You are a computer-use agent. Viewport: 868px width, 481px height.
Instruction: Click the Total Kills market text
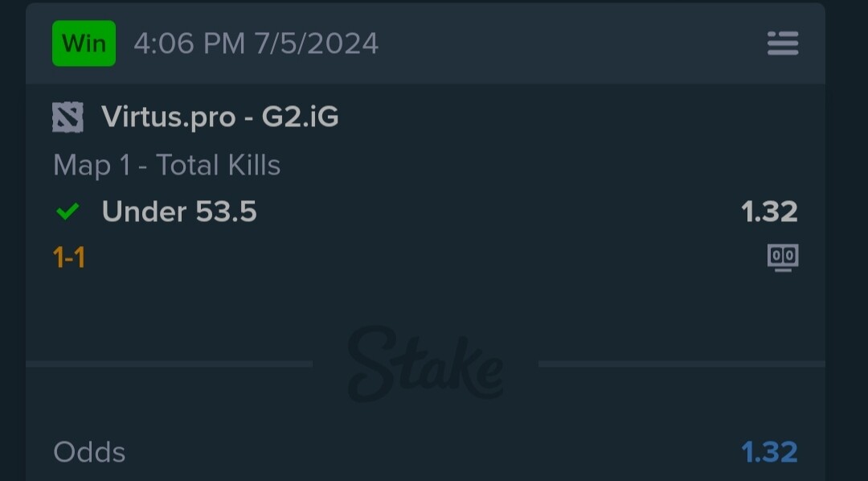coord(218,165)
